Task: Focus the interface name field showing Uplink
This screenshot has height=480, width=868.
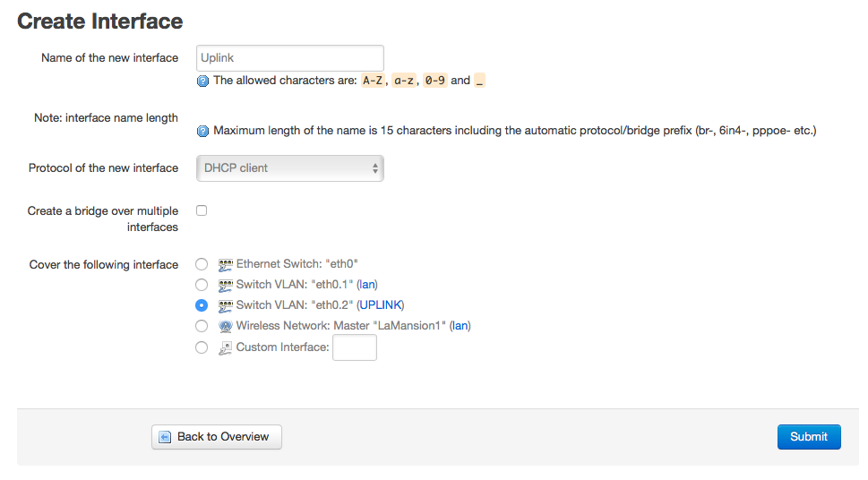Action: click(290, 58)
